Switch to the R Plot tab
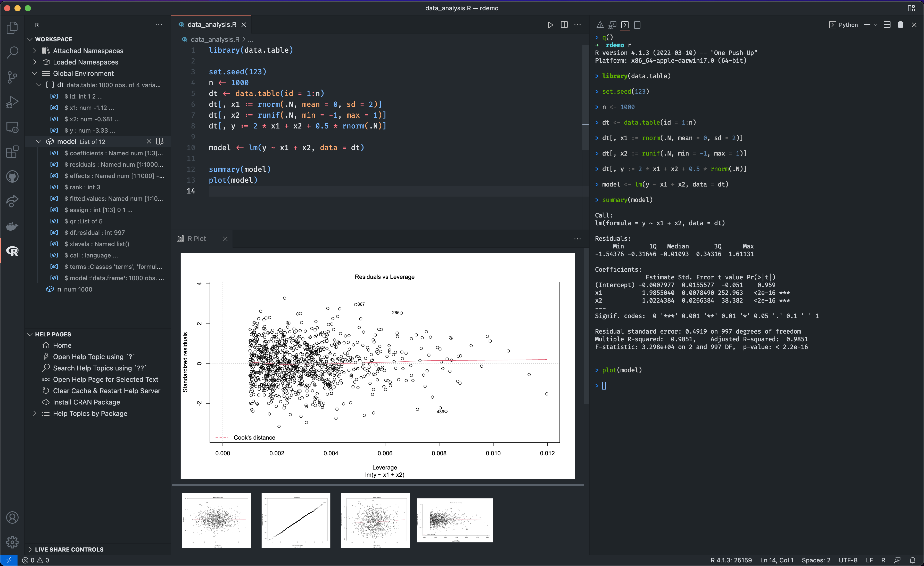 point(196,238)
